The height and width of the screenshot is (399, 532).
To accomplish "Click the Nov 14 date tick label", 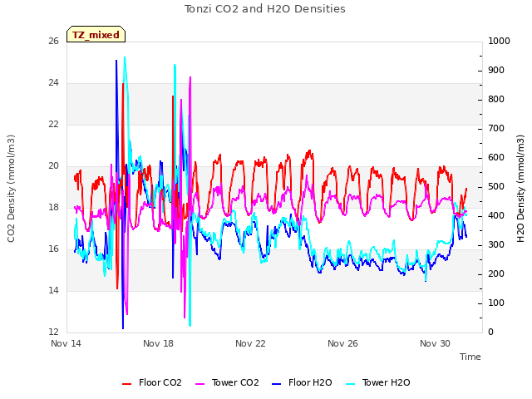I will click(66, 343).
